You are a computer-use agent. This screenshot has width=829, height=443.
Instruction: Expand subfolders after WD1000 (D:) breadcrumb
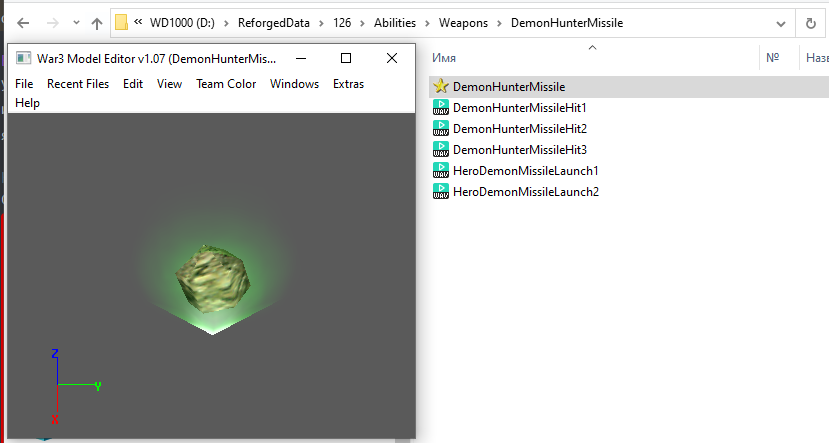[226, 23]
